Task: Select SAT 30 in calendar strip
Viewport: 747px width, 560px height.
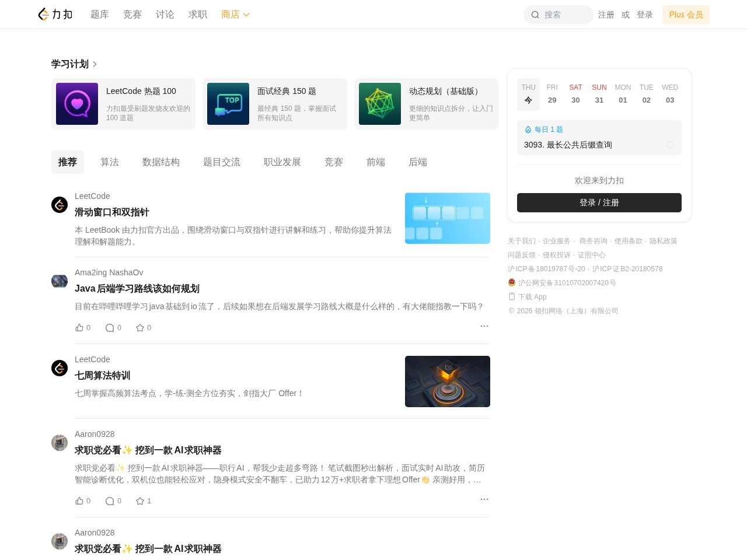Action: tap(575, 94)
